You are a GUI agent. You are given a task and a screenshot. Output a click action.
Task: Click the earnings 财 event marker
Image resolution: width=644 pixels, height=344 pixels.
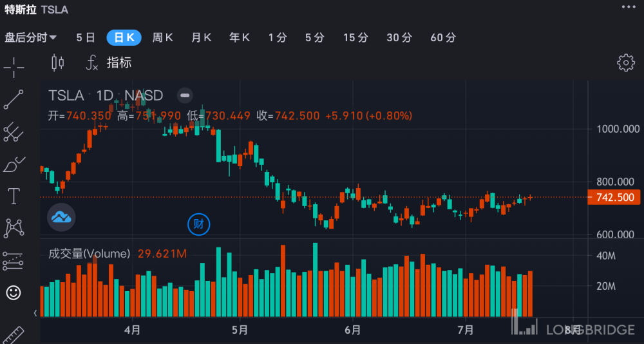tap(198, 224)
